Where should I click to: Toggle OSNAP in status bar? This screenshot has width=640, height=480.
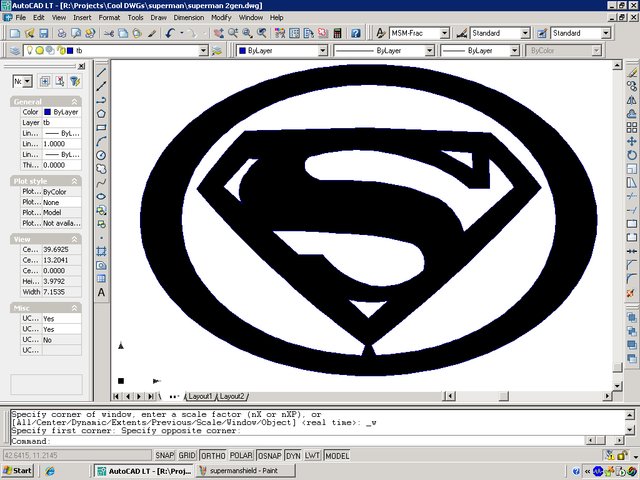point(269,455)
